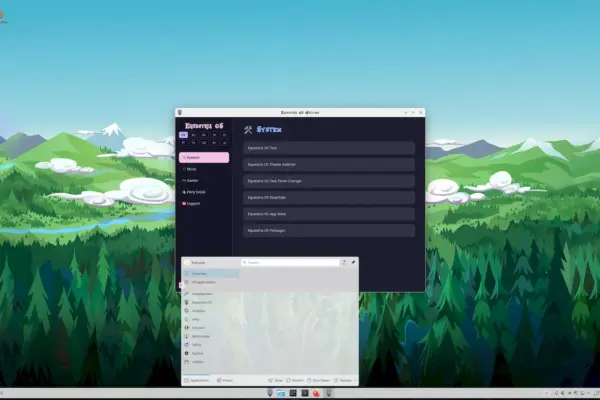Click the Equestria OS Welcome taskbar icon

point(328,393)
